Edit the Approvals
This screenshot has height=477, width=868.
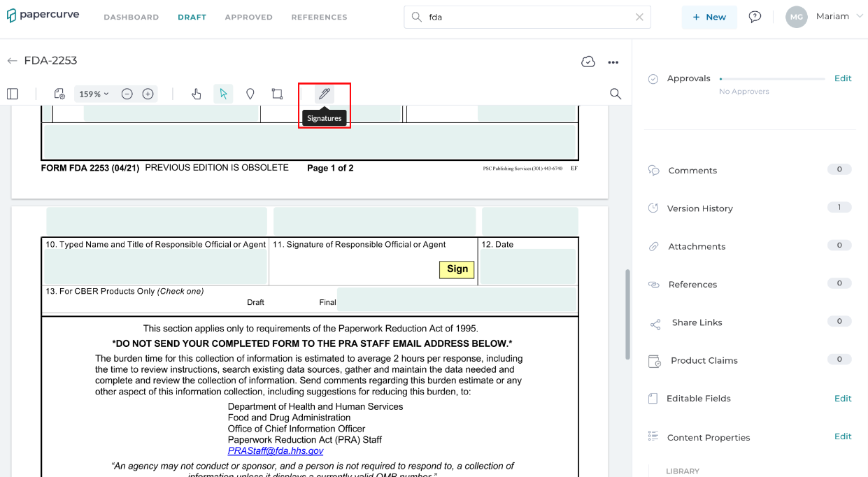point(843,78)
